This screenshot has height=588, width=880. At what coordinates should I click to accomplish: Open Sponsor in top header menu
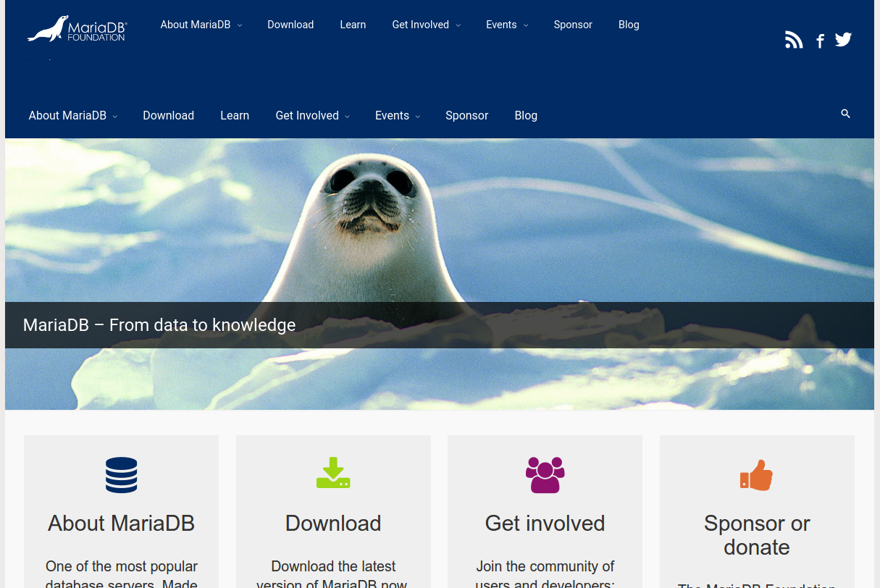click(x=573, y=25)
